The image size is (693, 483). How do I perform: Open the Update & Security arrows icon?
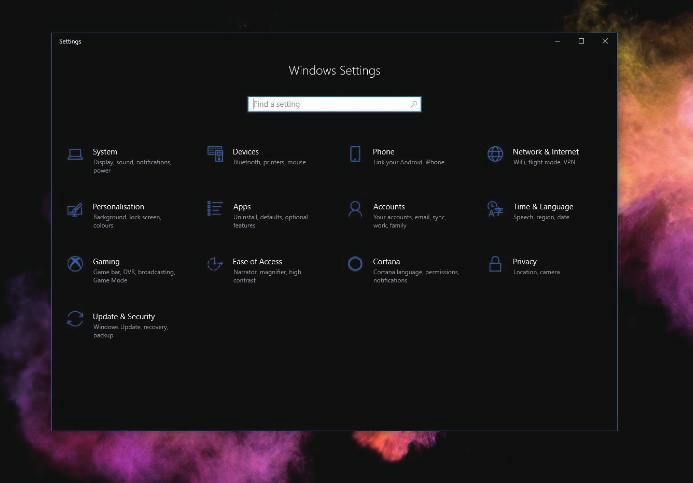tap(75, 319)
